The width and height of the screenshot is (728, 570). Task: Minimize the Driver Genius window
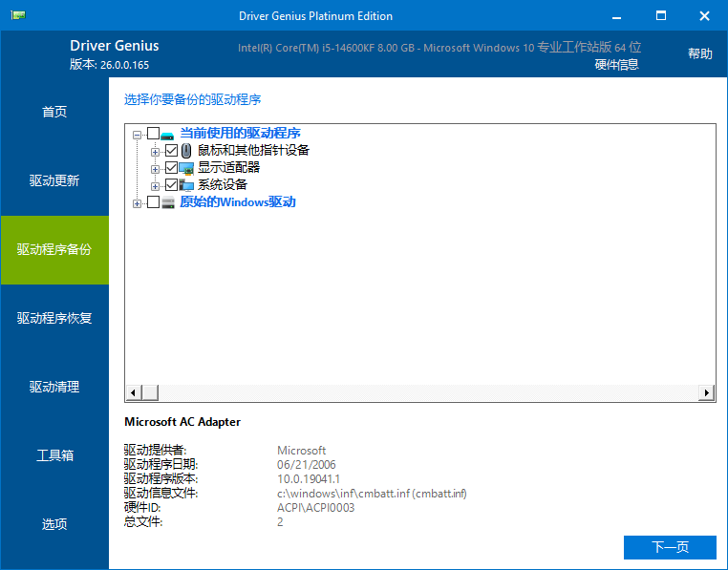pos(616,16)
